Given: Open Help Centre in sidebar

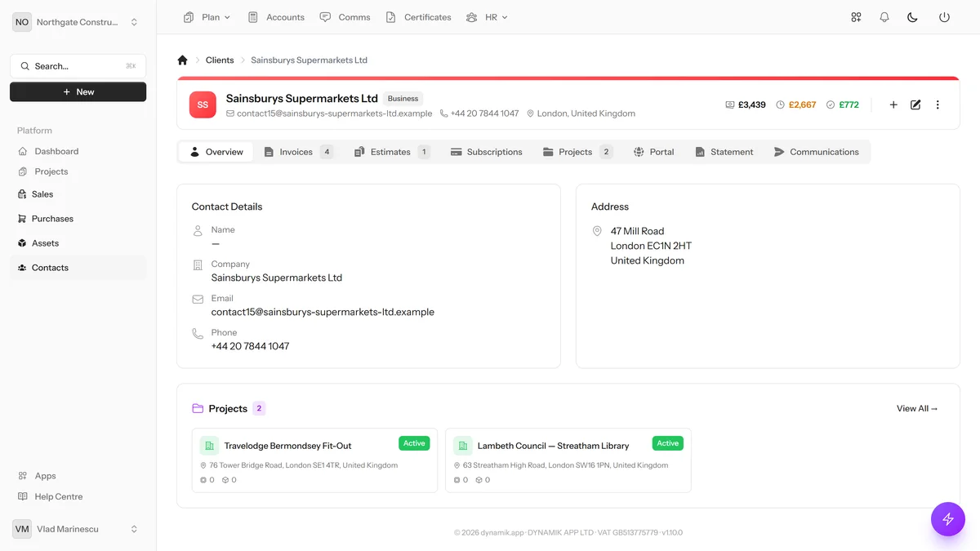Looking at the screenshot, I should tap(78, 496).
